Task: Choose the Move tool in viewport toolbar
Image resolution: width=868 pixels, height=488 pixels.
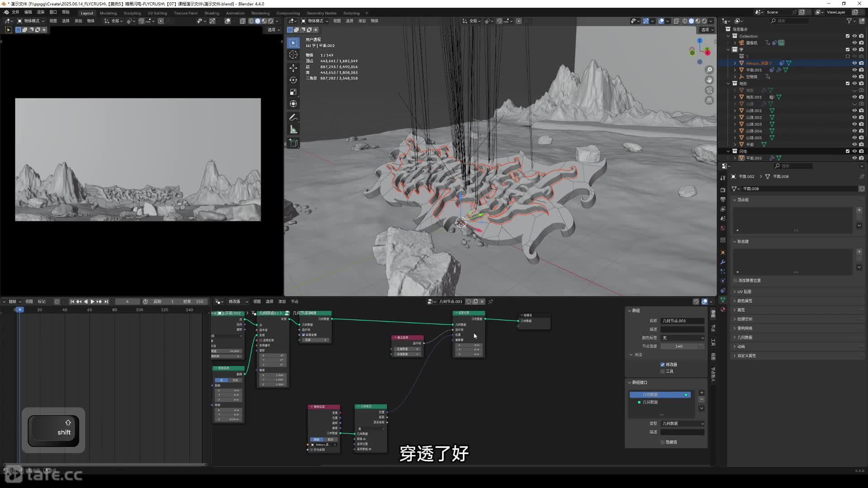Action: [x=293, y=68]
